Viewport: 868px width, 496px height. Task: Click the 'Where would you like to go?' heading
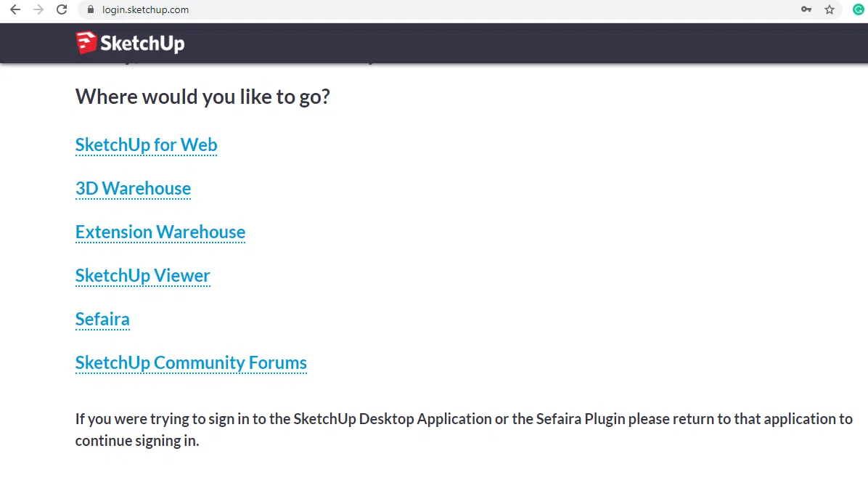coord(202,96)
